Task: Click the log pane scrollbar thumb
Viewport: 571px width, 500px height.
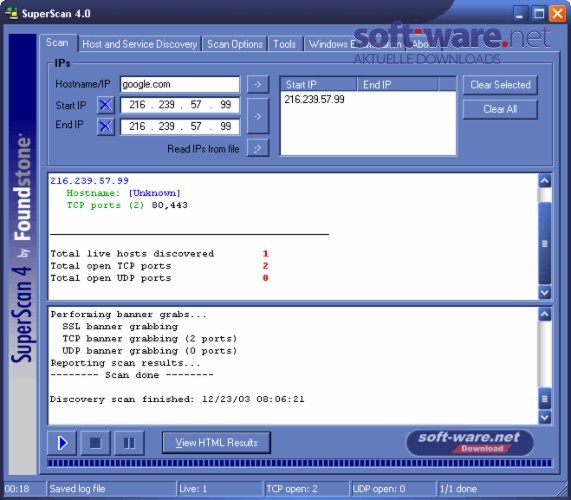Action: tap(545, 399)
